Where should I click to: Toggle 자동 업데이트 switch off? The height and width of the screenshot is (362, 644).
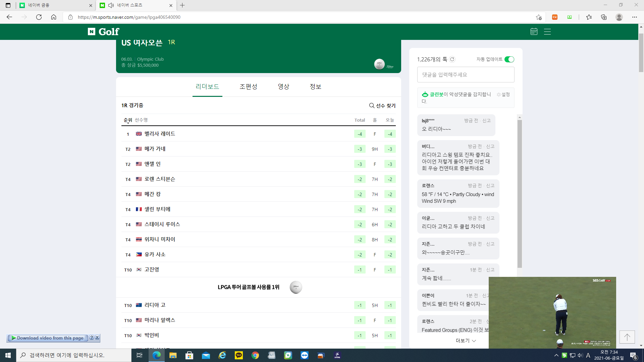pyautogui.click(x=509, y=59)
